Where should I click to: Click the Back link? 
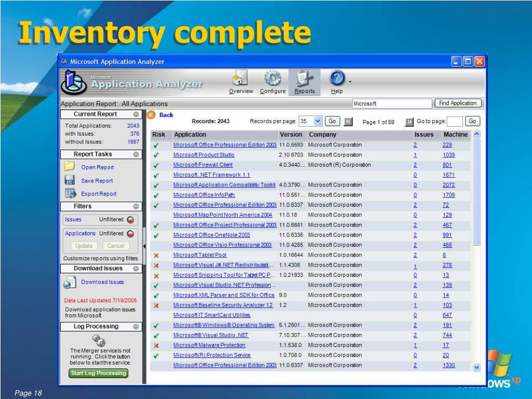click(166, 115)
